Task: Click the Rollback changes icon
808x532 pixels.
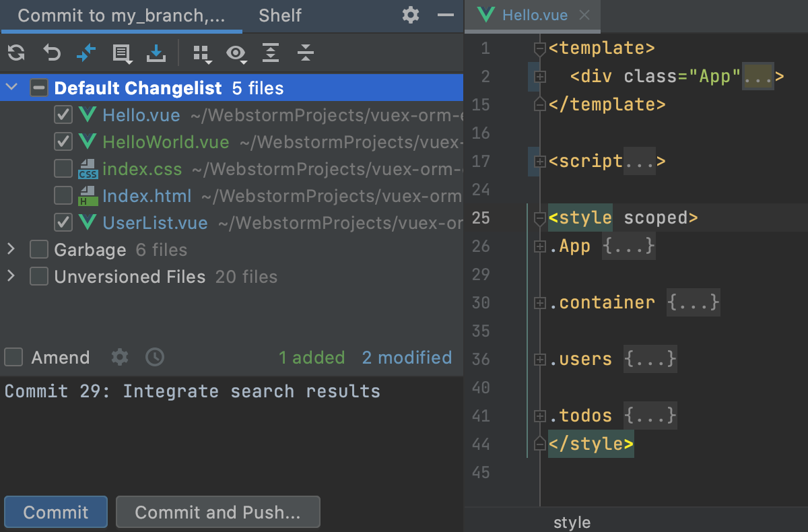Action: (51, 53)
